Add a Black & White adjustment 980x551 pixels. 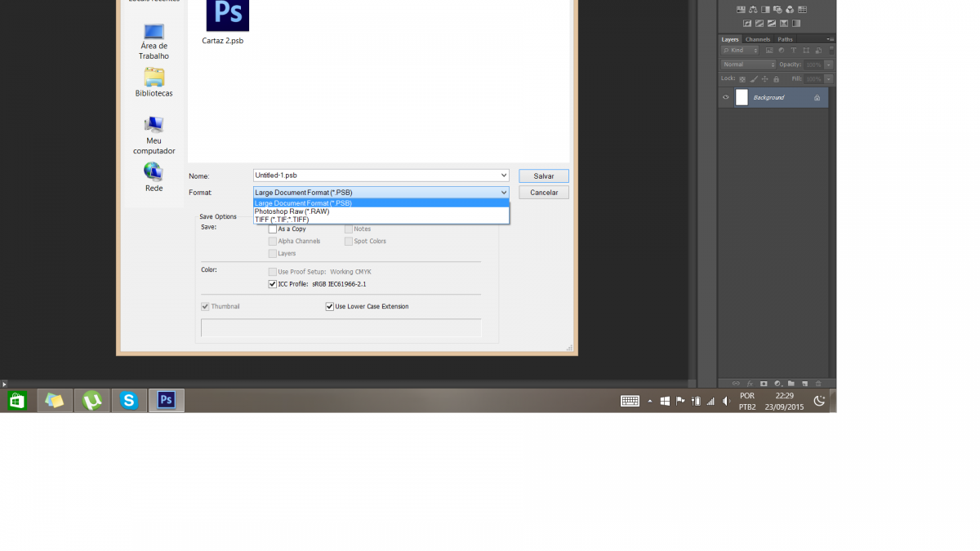point(765,10)
